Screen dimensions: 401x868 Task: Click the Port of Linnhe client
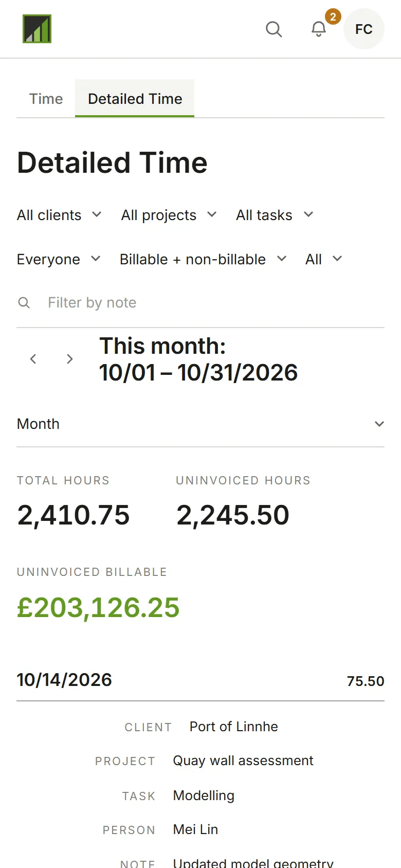234,727
